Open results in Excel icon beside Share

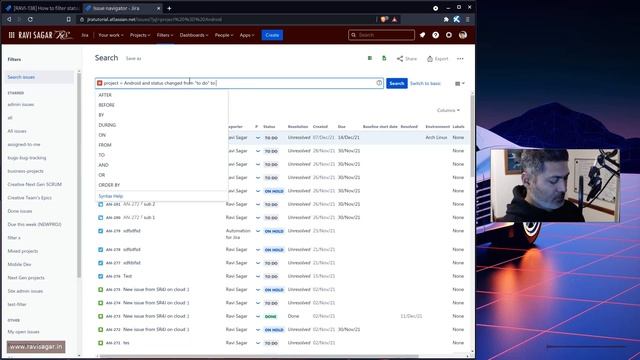coord(384,58)
